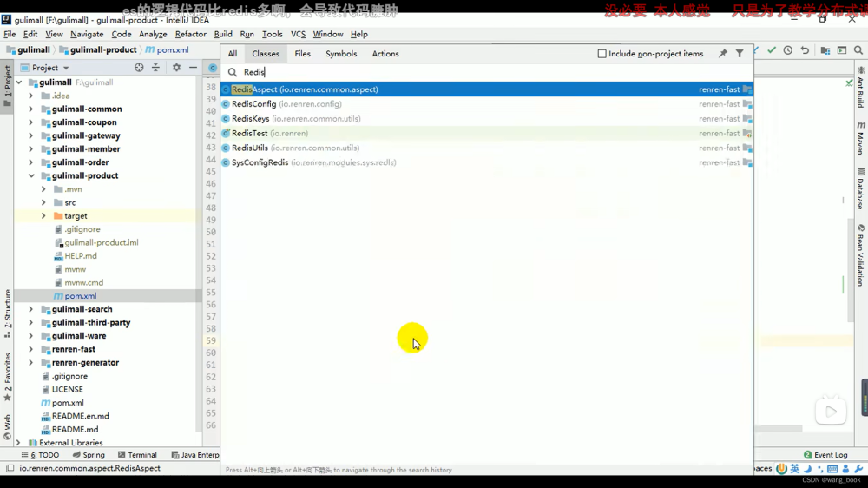Select RedisUtils search result
The height and width of the screenshot is (488, 868).
click(x=487, y=148)
